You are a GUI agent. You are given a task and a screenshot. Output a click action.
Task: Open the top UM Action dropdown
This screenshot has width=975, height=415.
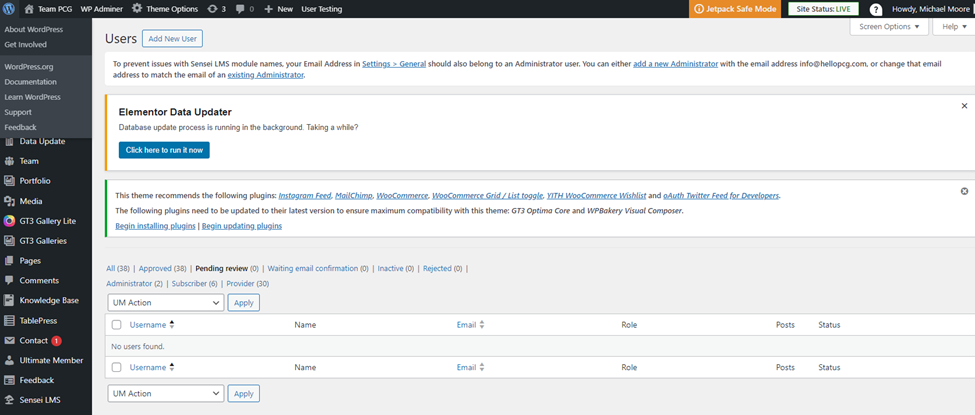click(165, 302)
